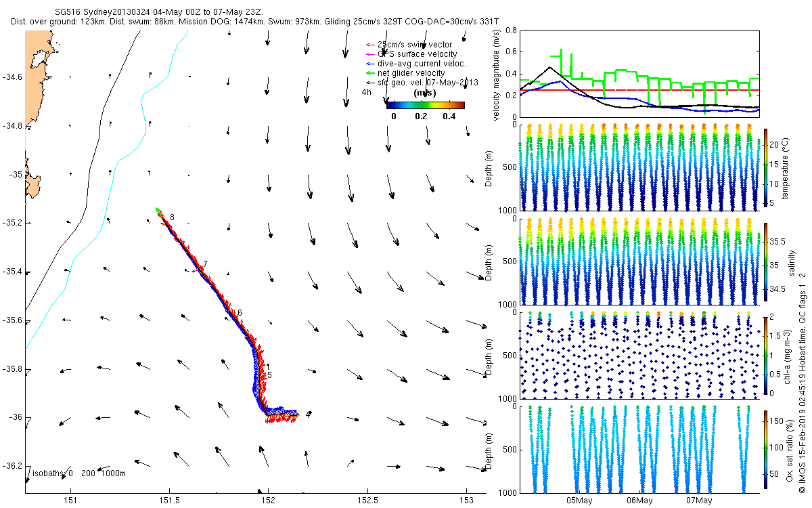Click latitude tick label -35.8
812x508 pixels.
[12, 369]
